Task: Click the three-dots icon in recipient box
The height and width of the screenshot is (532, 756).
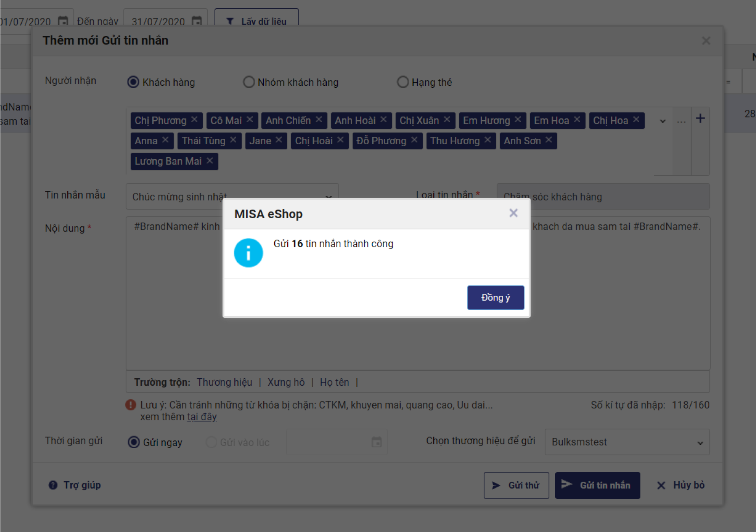Action: [x=681, y=121]
